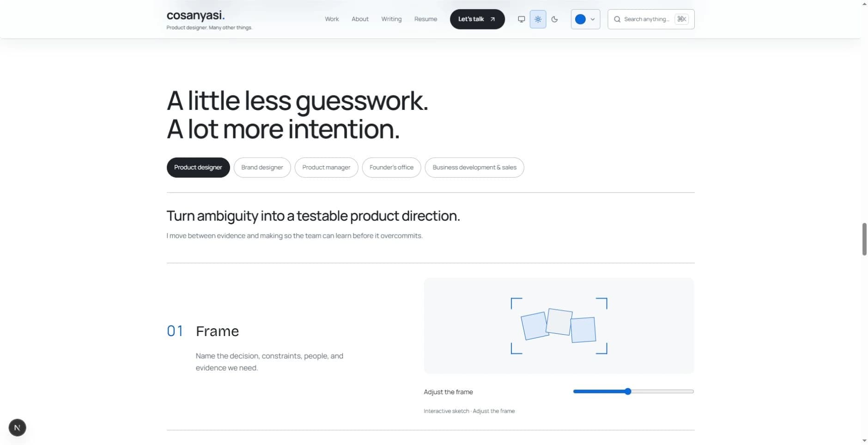Click the scrollbar up arrow

(x=864, y=4)
